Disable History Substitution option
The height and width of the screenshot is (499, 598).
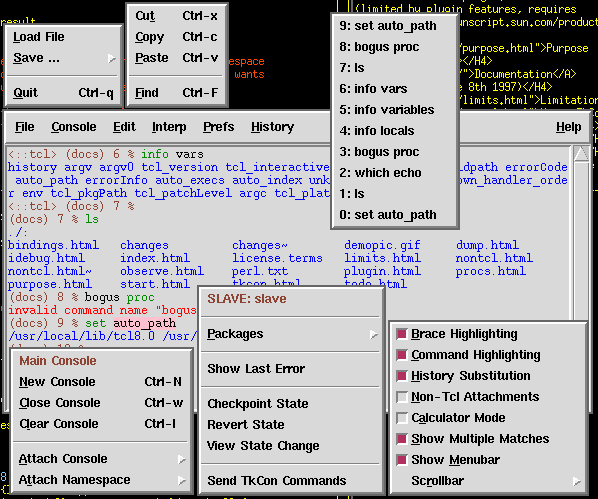(x=402, y=376)
